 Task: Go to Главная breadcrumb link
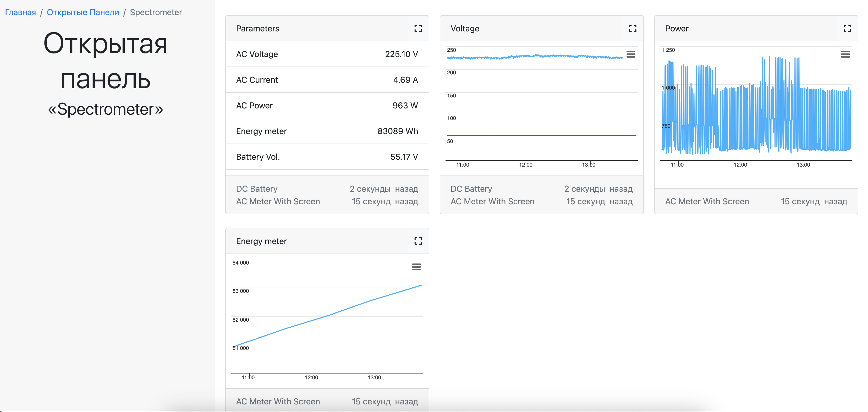tap(20, 13)
